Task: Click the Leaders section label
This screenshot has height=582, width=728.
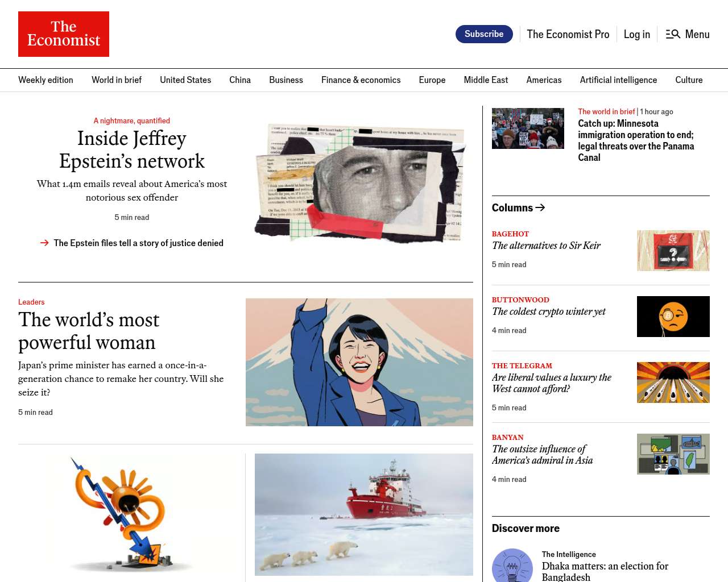Action: tap(31, 302)
